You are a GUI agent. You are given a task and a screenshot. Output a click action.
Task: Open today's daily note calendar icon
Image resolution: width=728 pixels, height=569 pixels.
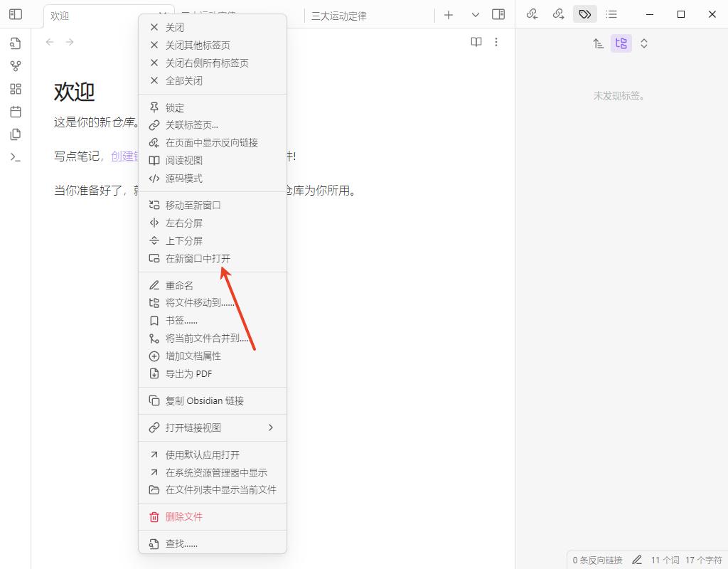coord(15,112)
